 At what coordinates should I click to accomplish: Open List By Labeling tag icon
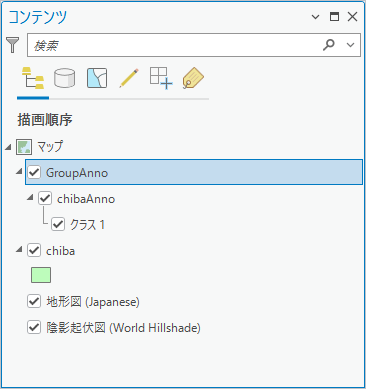[x=193, y=78]
